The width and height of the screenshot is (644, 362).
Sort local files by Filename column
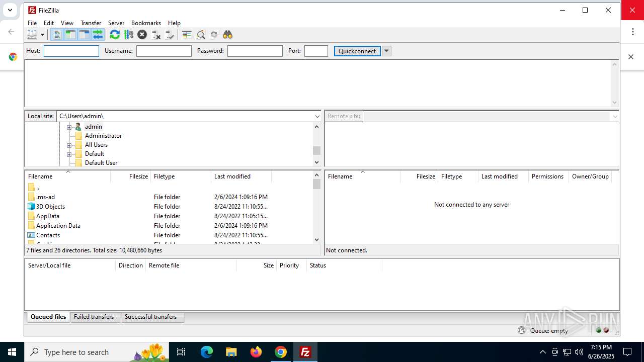67,176
